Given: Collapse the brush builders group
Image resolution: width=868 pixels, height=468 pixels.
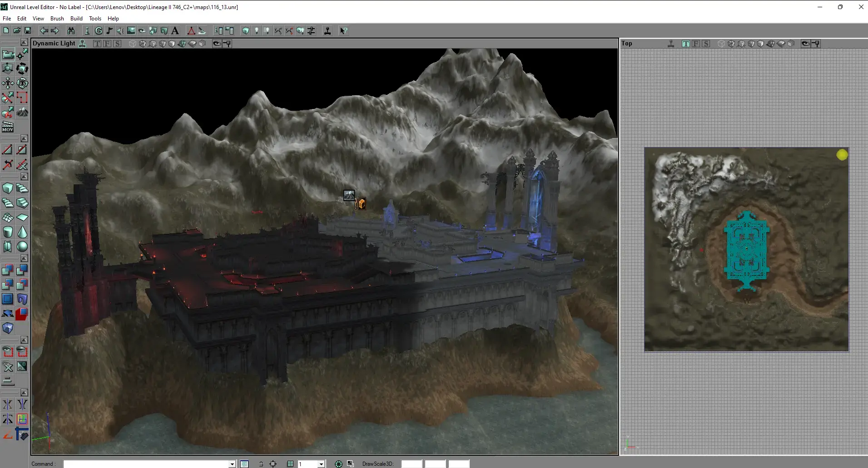Looking at the screenshot, I should [24, 177].
